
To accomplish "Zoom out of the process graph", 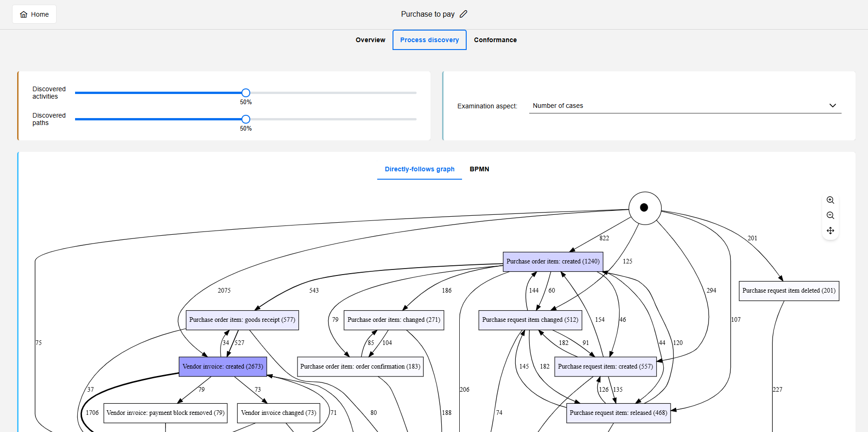I will (x=830, y=215).
